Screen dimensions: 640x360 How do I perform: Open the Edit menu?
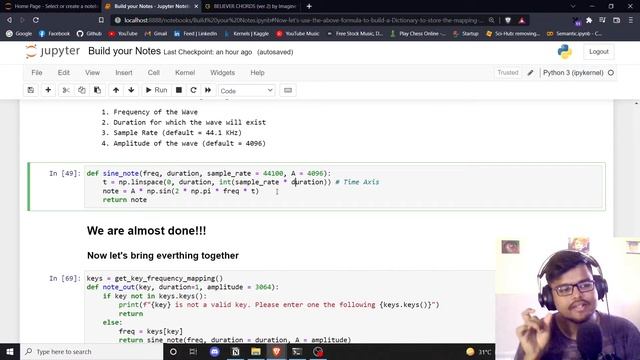tap(64, 73)
